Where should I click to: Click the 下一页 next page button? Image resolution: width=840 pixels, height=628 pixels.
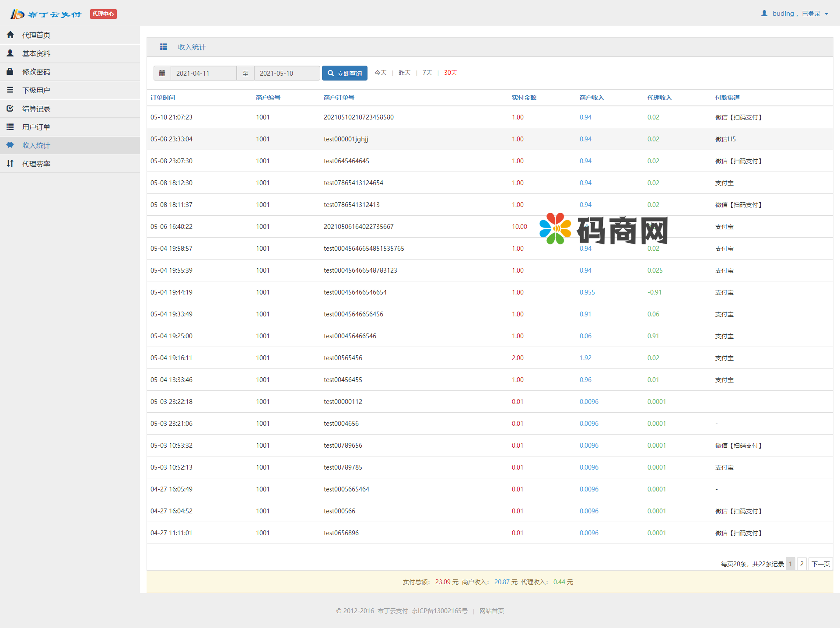coord(820,564)
